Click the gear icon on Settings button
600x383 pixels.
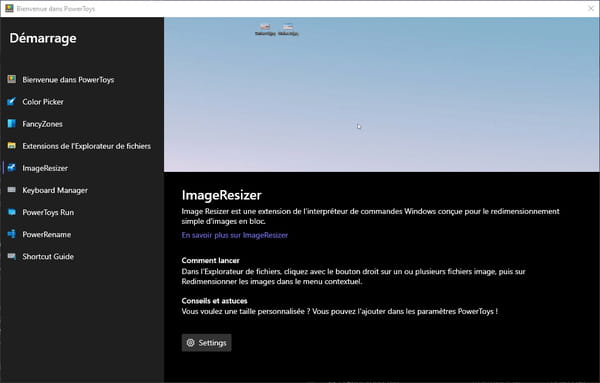click(191, 343)
